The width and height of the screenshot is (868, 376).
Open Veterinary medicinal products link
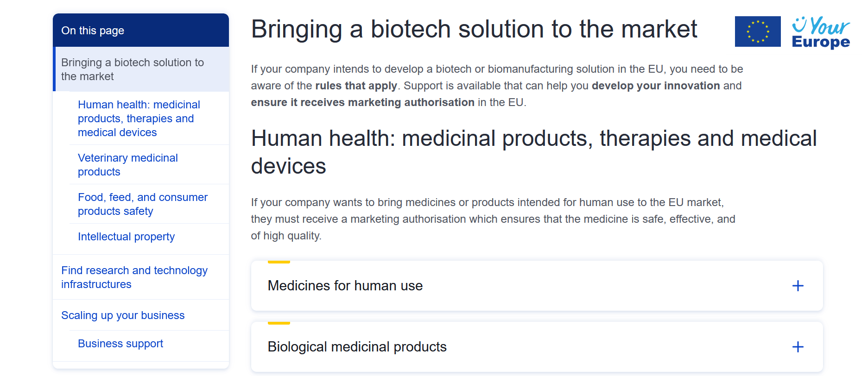click(x=128, y=165)
